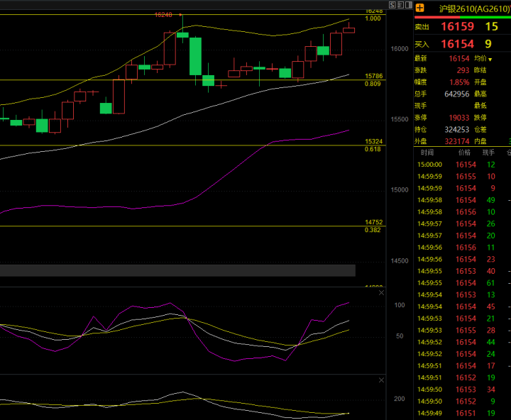Click the 买入 label

pyautogui.click(x=422, y=44)
